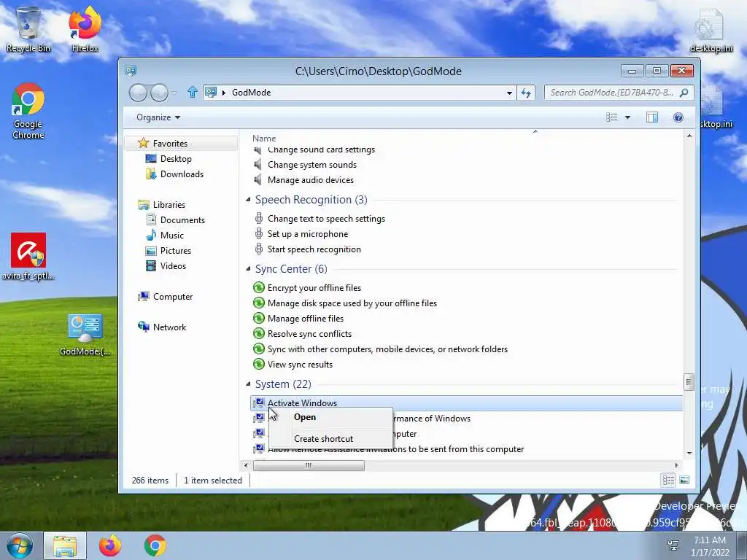Open File Explorer from the taskbar
The height and width of the screenshot is (560, 747).
coord(65,545)
